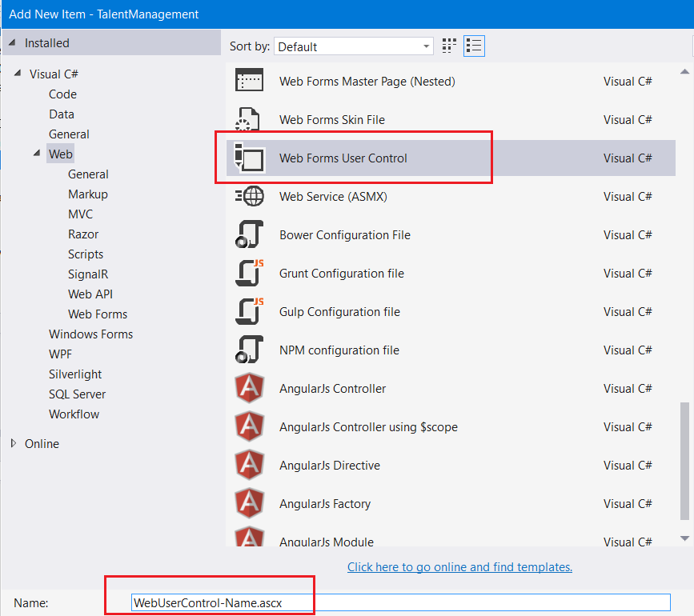The image size is (694, 616).
Task: Click the Web Service (ASMX) globe icon
Action: tap(249, 196)
